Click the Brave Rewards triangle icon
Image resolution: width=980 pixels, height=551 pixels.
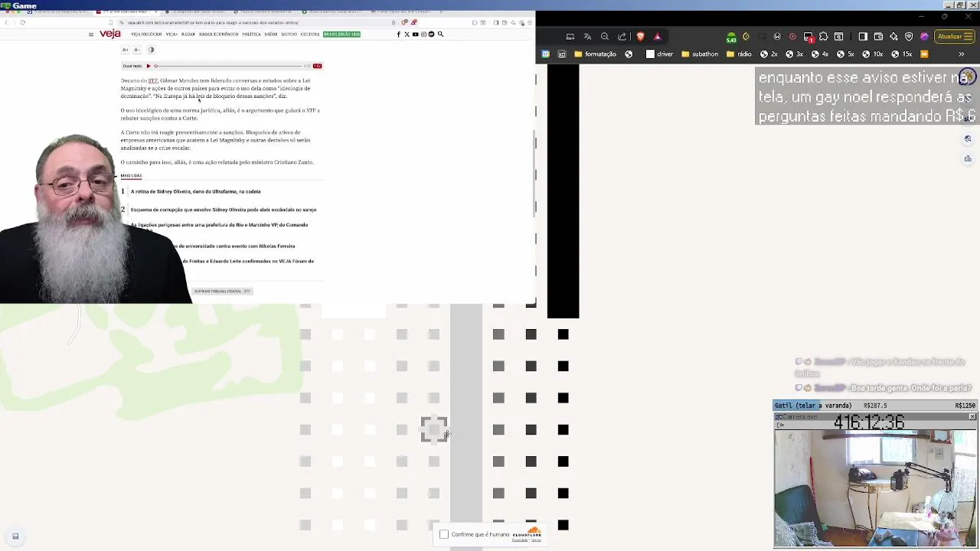[x=657, y=36]
